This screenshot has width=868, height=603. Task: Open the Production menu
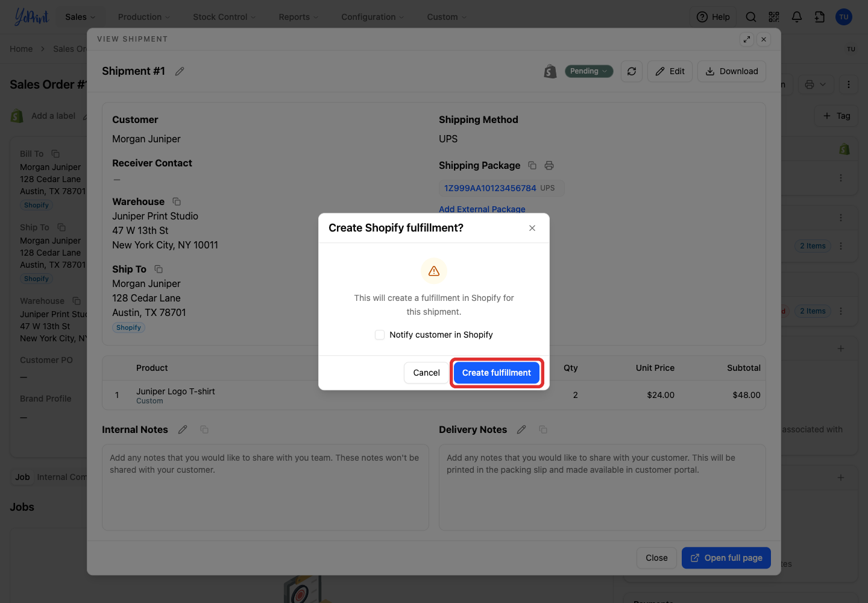pos(144,17)
